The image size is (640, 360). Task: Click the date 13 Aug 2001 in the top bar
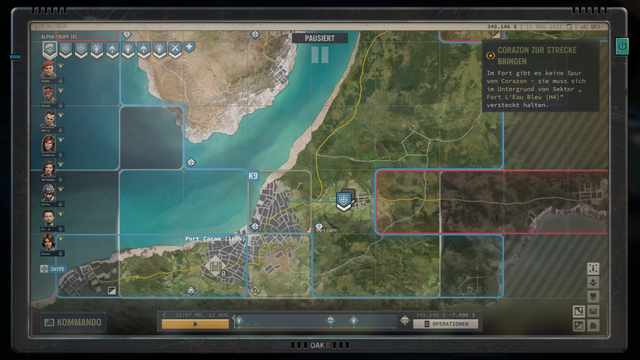tap(544, 27)
